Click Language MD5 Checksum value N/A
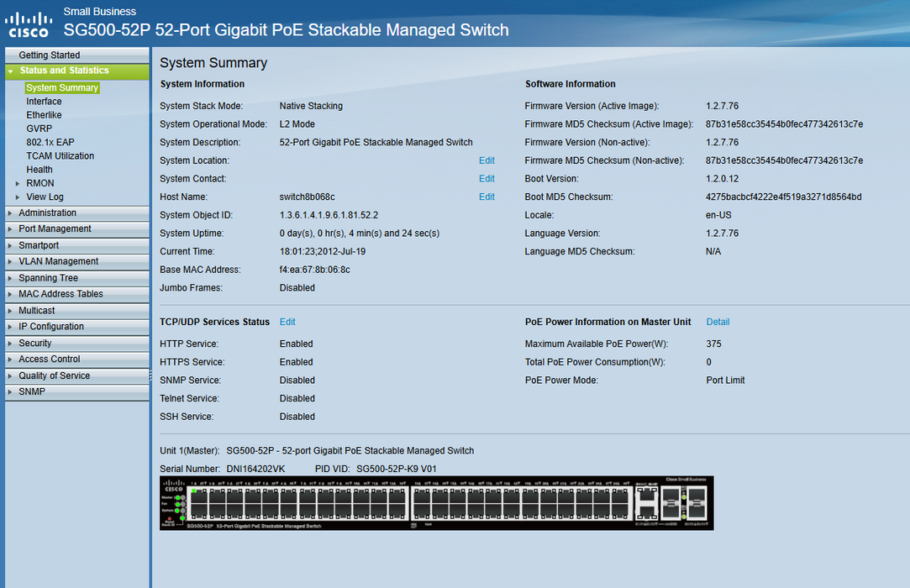Image resolution: width=910 pixels, height=588 pixels. pyautogui.click(x=713, y=251)
